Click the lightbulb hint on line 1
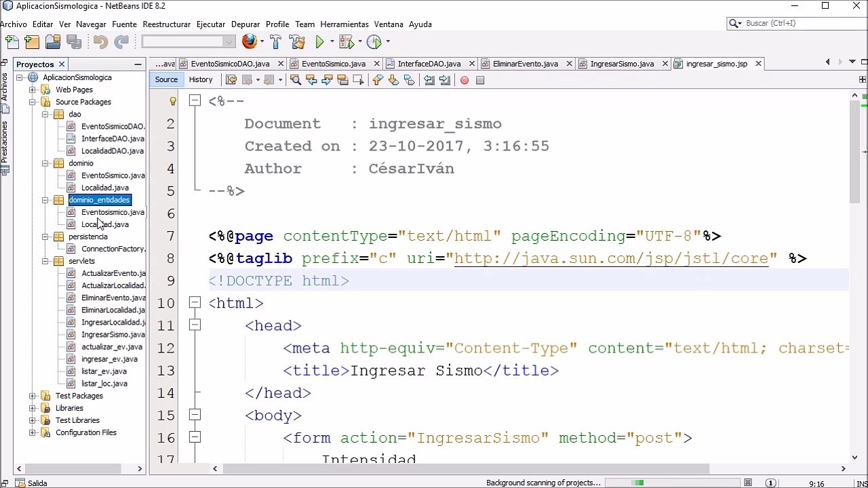The height and width of the screenshot is (488, 868). click(173, 101)
